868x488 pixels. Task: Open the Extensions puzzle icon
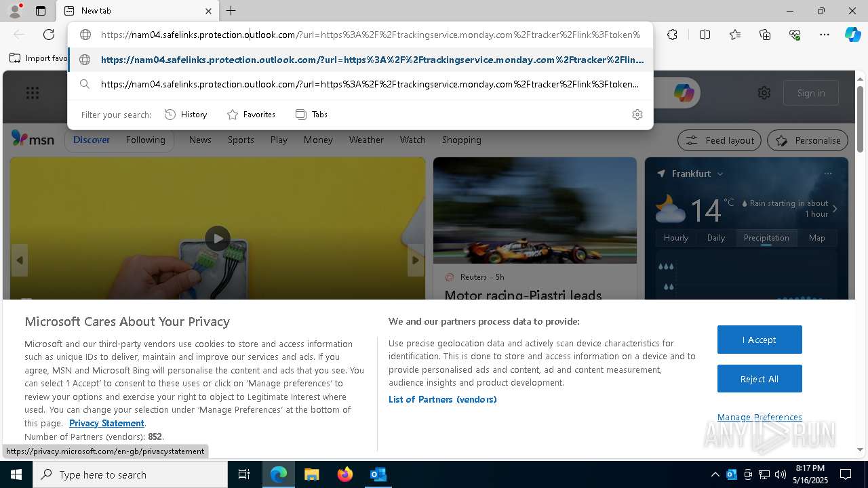[672, 35]
